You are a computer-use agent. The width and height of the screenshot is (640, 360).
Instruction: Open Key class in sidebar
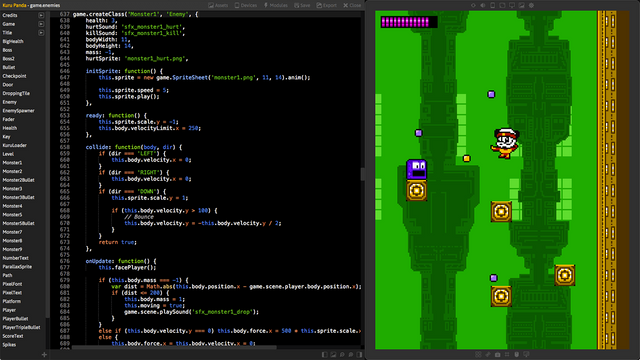[6, 137]
